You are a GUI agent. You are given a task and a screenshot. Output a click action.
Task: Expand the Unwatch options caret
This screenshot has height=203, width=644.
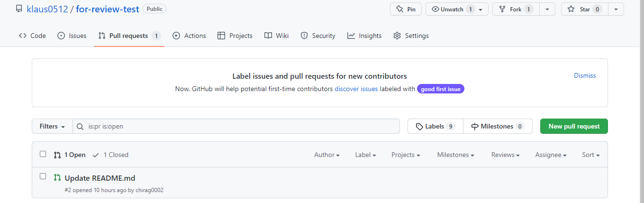point(481,9)
